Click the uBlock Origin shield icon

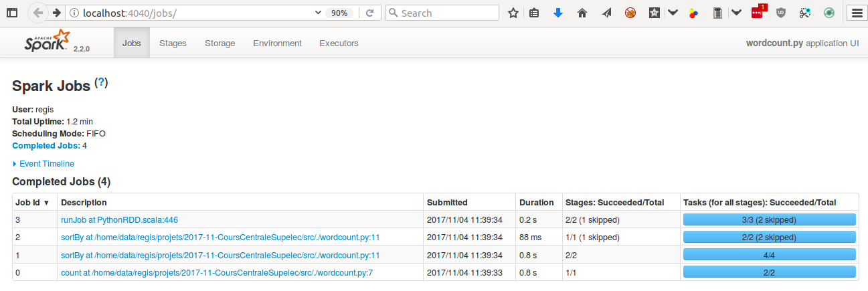pos(780,13)
